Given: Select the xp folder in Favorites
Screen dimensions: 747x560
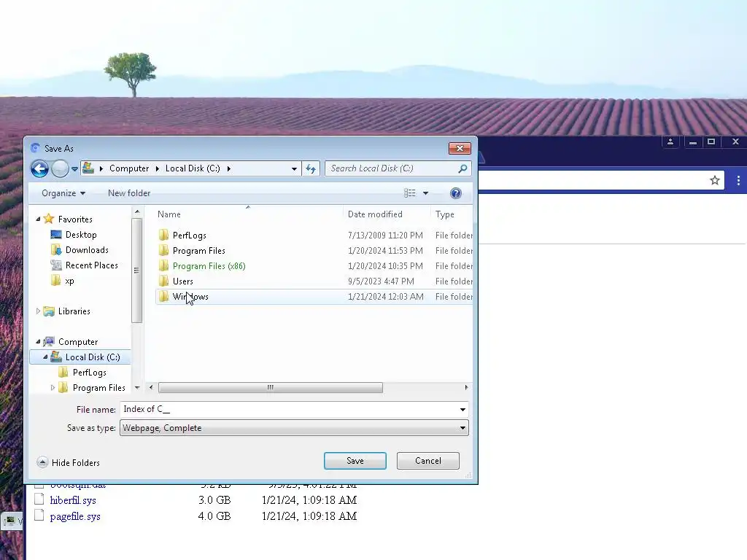Looking at the screenshot, I should [69, 281].
